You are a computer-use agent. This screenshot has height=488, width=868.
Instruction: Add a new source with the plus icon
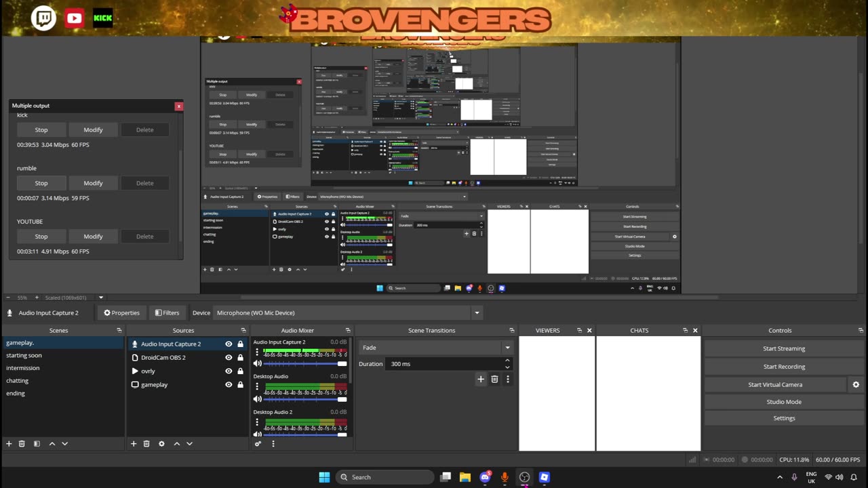coord(134,444)
